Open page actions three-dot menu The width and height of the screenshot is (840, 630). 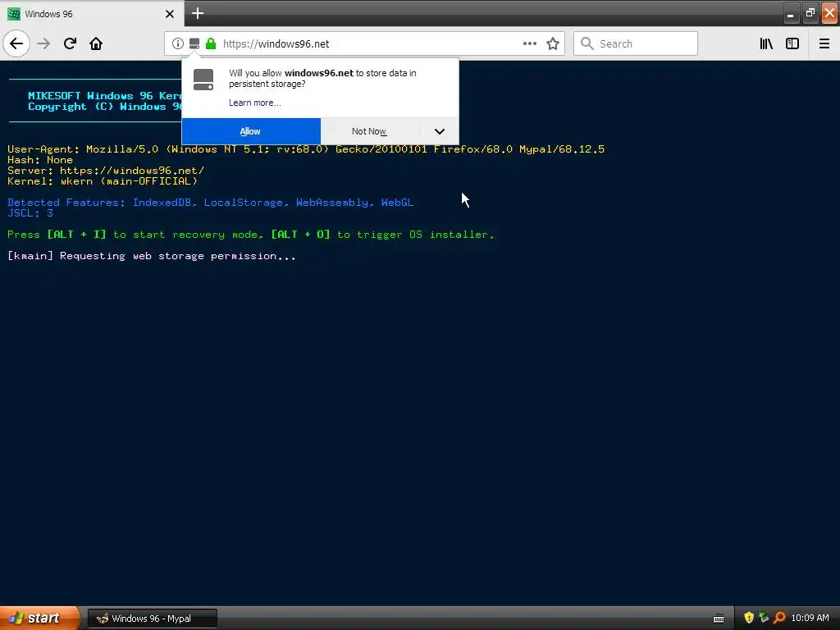[529, 44]
